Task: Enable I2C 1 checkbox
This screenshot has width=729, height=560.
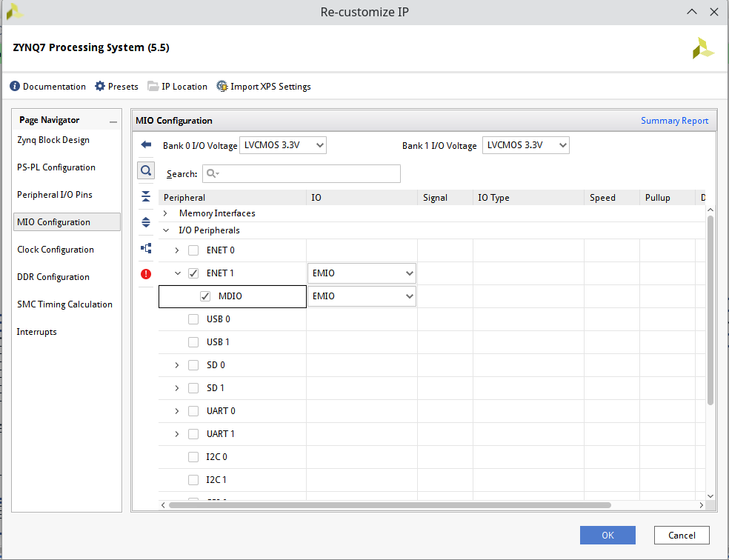Action: tap(193, 480)
